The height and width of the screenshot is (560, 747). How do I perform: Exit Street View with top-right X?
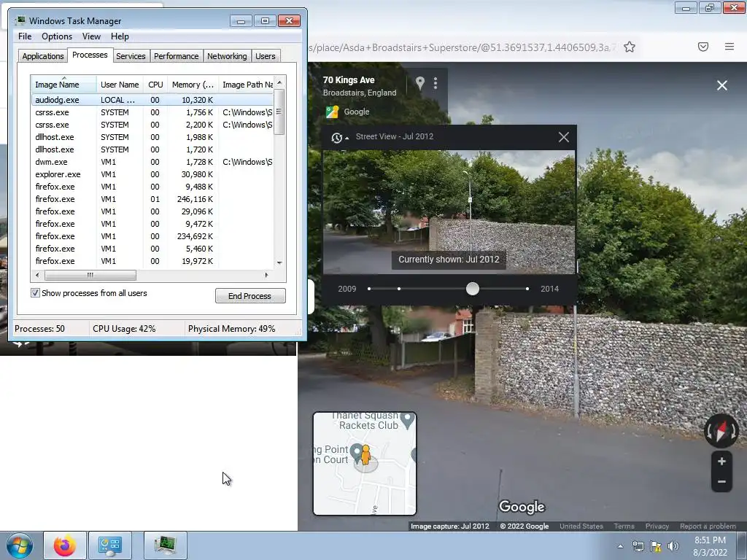click(x=722, y=85)
